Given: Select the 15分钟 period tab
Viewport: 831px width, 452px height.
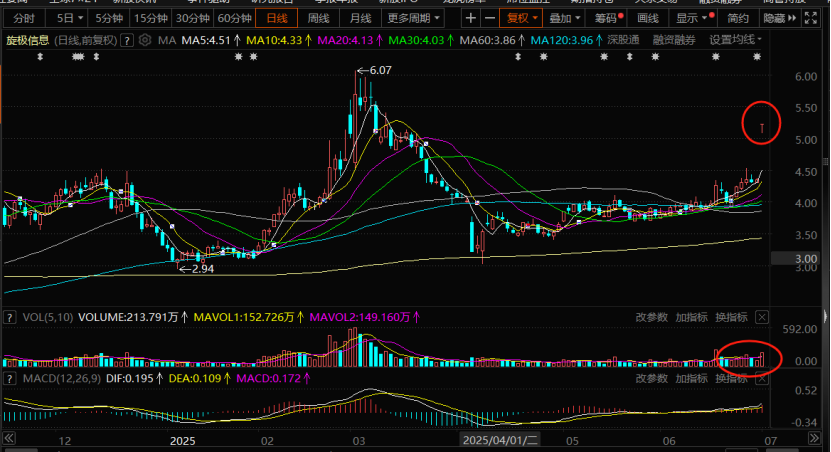Looking at the screenshot, I should click(x=151, y=19).
